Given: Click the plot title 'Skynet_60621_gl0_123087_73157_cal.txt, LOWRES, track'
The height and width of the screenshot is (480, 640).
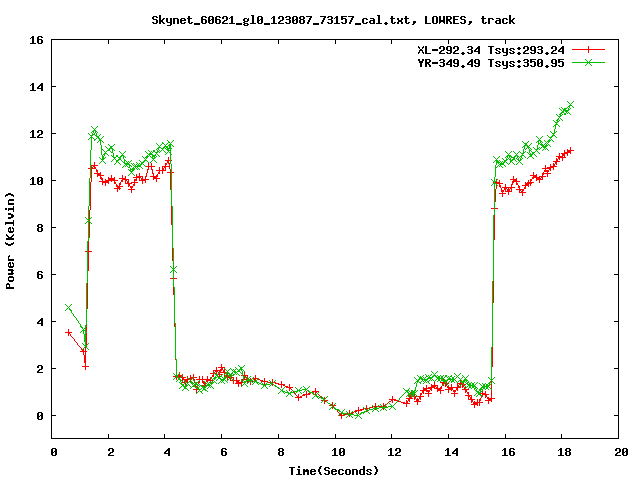Looking at the screenshot, I should 333,20.
